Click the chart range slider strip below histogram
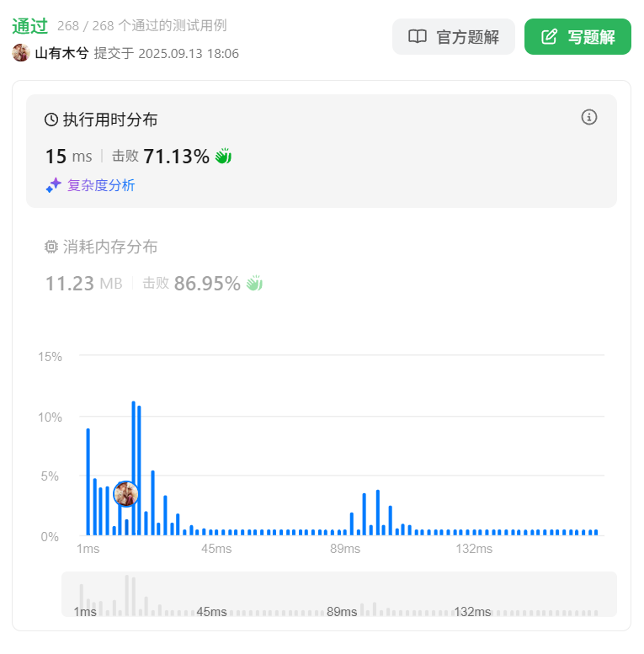 339,594
